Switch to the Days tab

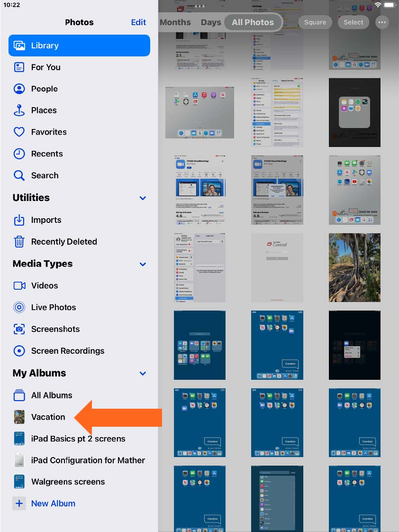click(211, 22)
